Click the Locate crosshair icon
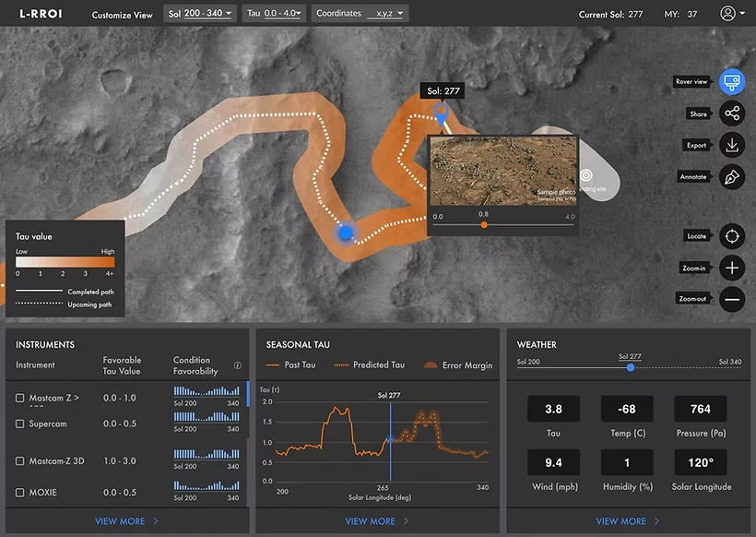756x537 pixels. 732,236
